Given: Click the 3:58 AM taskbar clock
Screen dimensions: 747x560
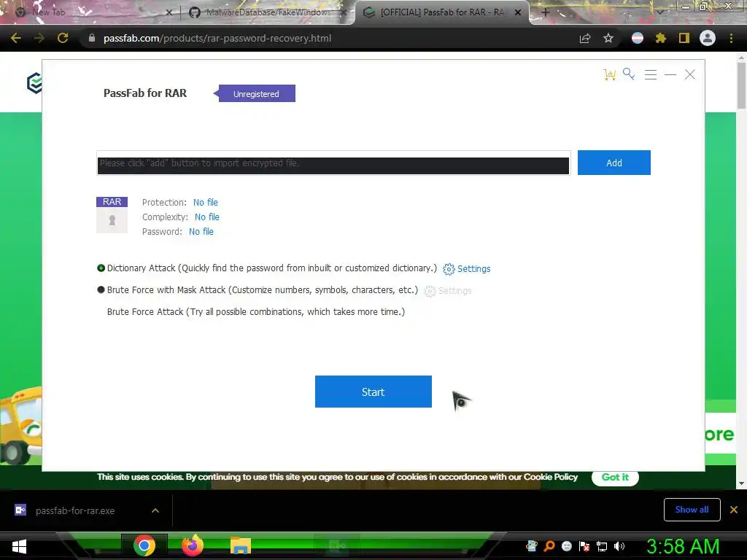Looking at the screenshot, I should coord(683,546).
